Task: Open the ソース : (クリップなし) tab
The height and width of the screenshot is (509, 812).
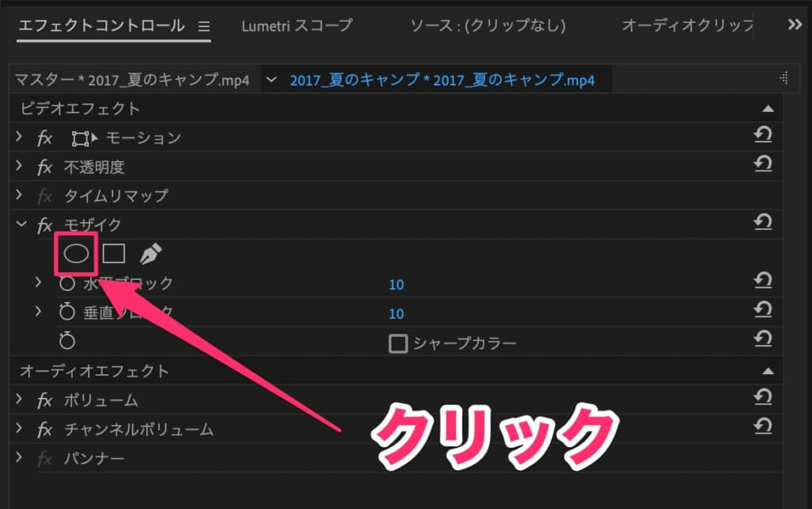Action: 487,25
